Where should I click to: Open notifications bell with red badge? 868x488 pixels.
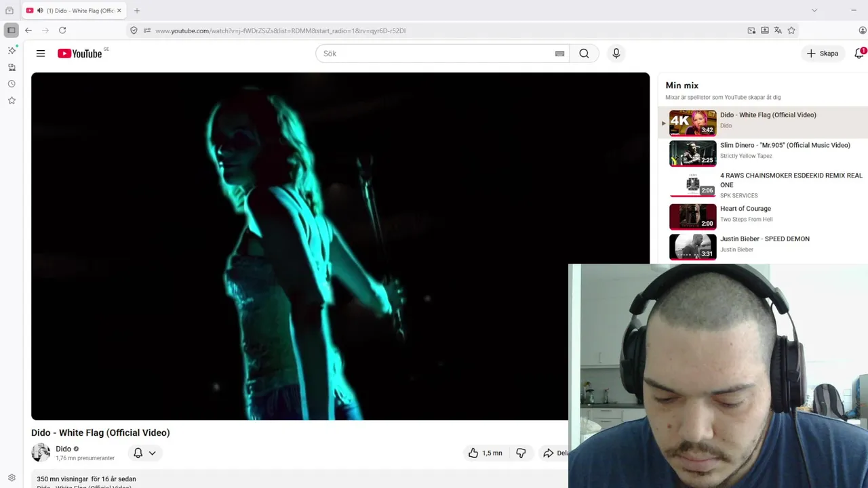859,54
